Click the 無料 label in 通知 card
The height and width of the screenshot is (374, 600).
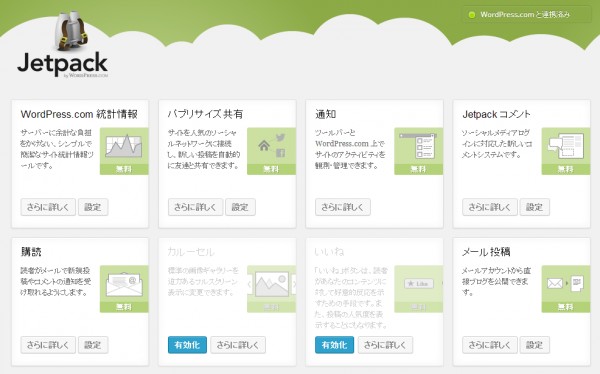coord(418,169)
